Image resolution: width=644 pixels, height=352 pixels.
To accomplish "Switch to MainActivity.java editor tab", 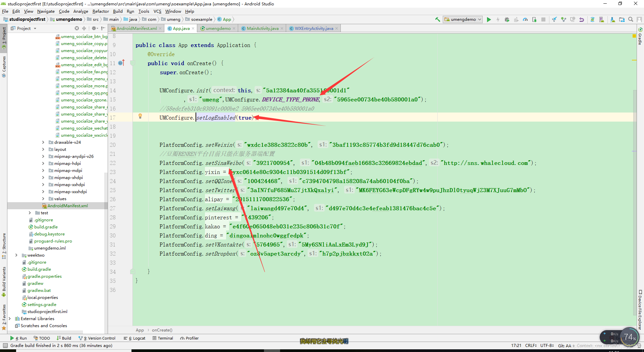I will coord(263,28).
